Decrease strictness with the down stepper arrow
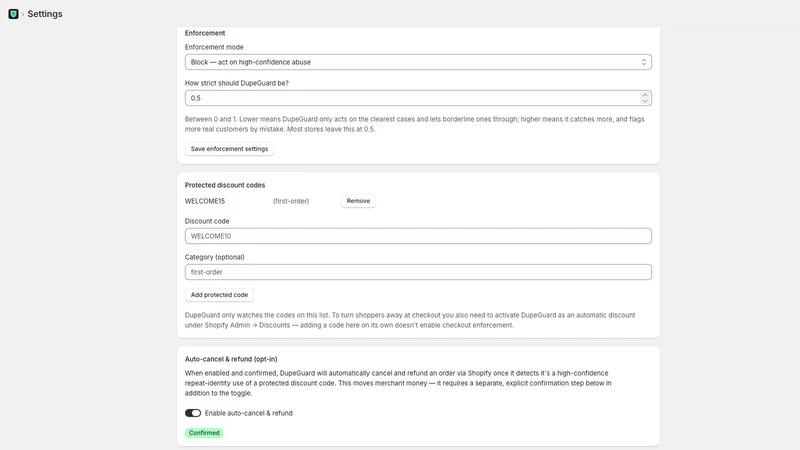Viewport: 800px width, 450px height. (x=645, y=101)
